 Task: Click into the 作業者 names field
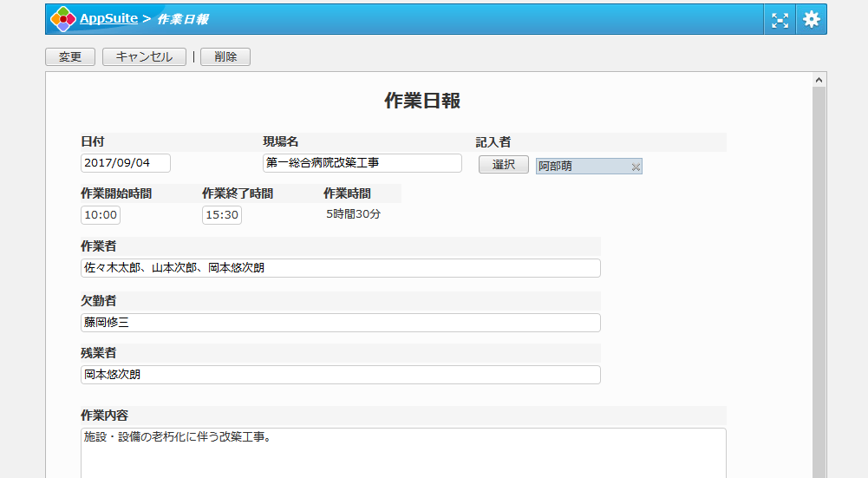coord(340,268)
